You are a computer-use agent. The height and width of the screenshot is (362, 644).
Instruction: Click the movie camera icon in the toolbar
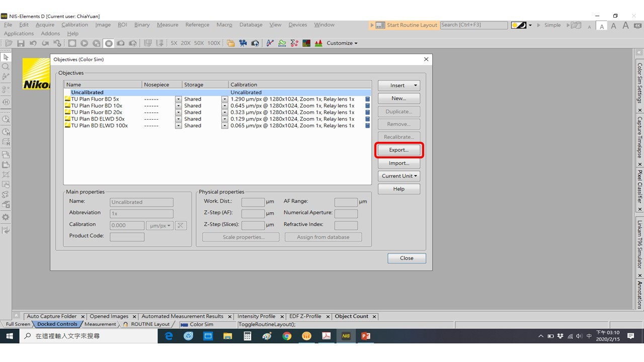[x=243, y=43]
